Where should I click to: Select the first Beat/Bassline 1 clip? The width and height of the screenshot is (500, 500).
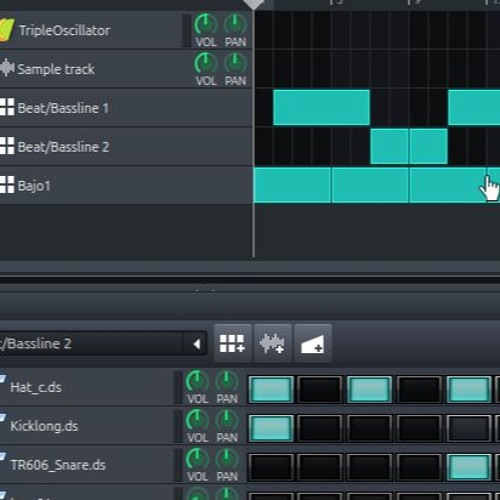click(x=321, y=107)
